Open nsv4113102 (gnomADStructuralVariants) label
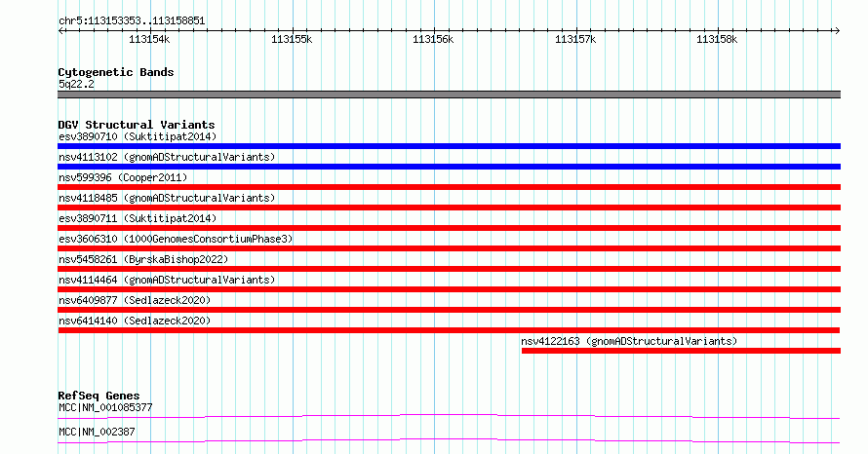The width and height of the screenshot is (868, 454). tap(167, 157)
